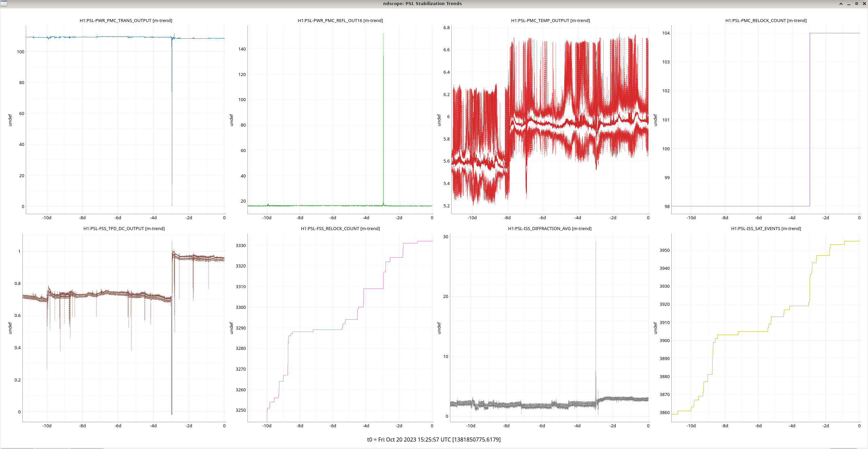The image size is (868, 449).
Task: Minimize the ndscope window
Action: coord(849,4)
